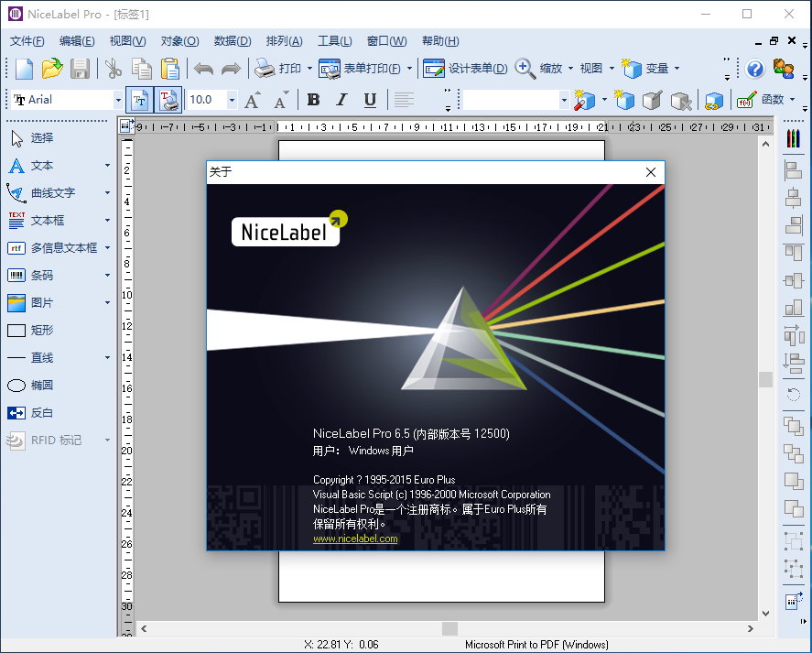Open the 视图(V) menu
Viewport: 812px width, 653px height.
(x=127, y=41)
